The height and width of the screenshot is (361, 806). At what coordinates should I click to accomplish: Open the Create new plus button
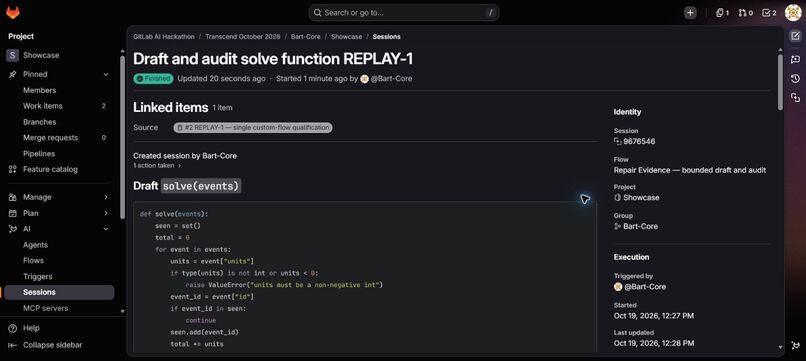click(690, 13)
